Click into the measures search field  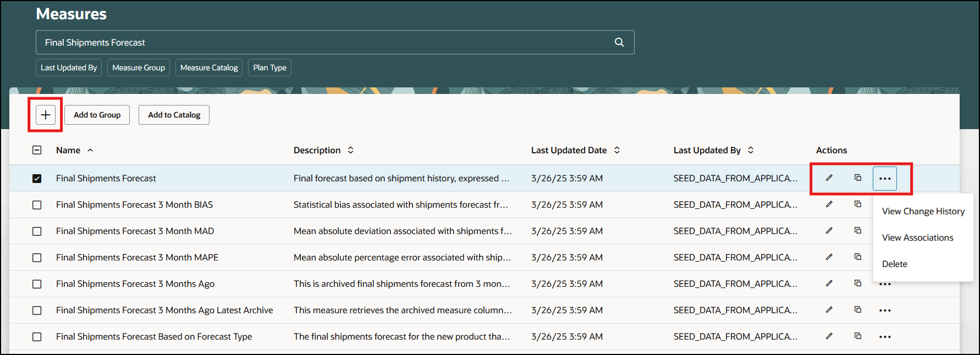pyautogui.click(x=324, y=42)
